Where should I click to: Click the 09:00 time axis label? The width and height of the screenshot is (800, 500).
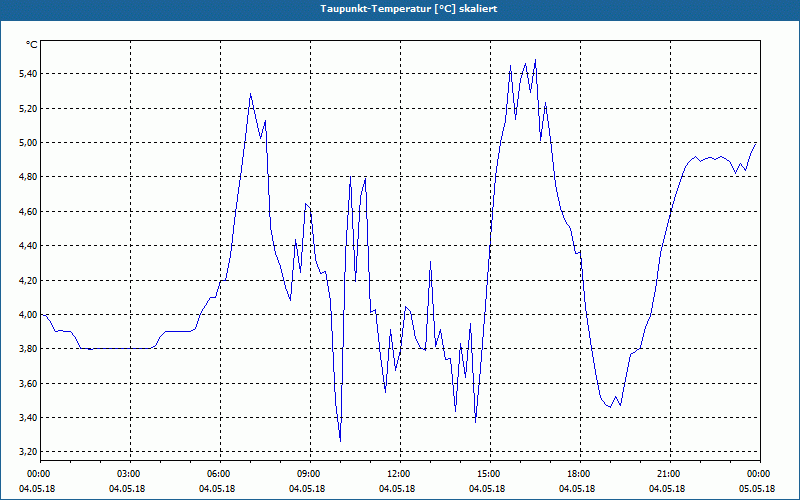(x=310, y=474)
